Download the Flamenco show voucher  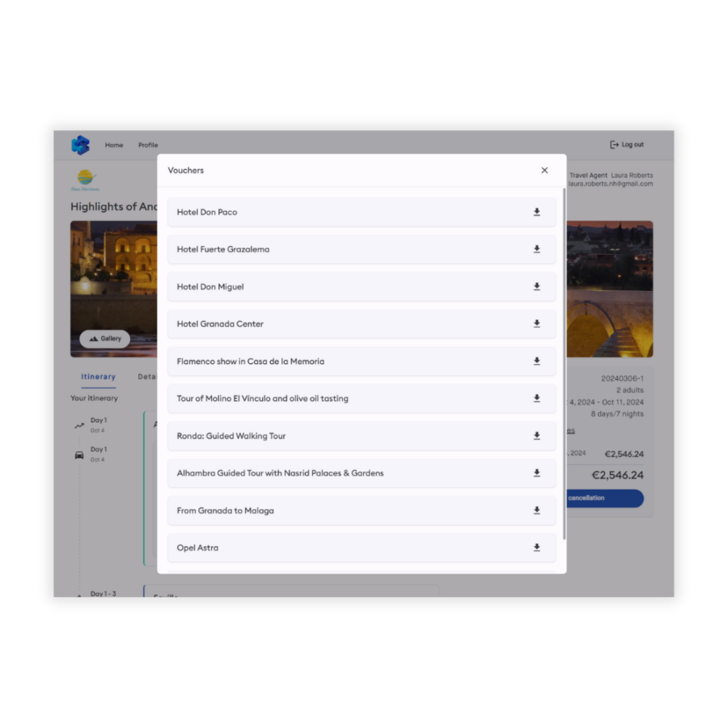coord(537,362)
